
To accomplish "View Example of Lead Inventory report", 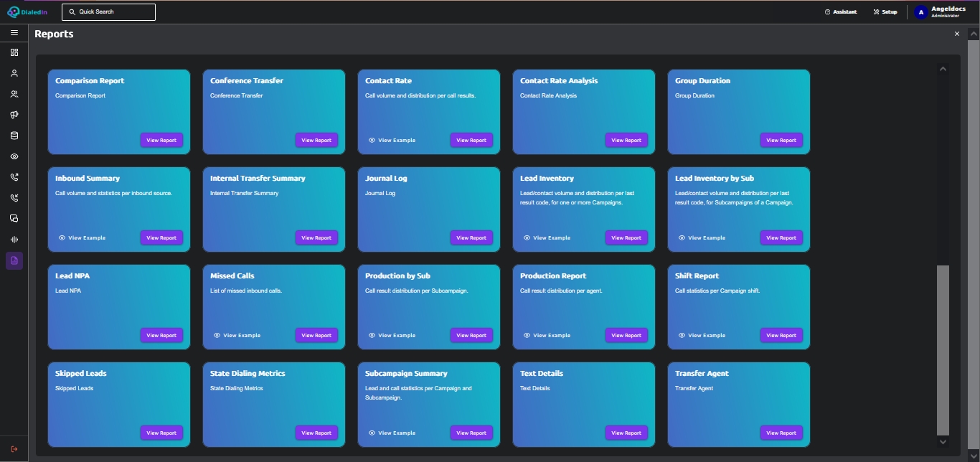I will 547,238.
